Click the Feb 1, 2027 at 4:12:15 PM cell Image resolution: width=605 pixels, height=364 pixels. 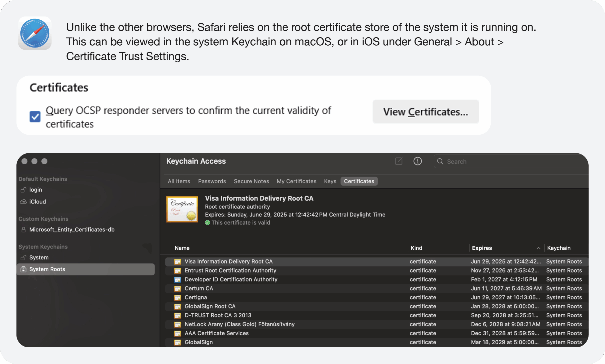click(x=504, y=279)
